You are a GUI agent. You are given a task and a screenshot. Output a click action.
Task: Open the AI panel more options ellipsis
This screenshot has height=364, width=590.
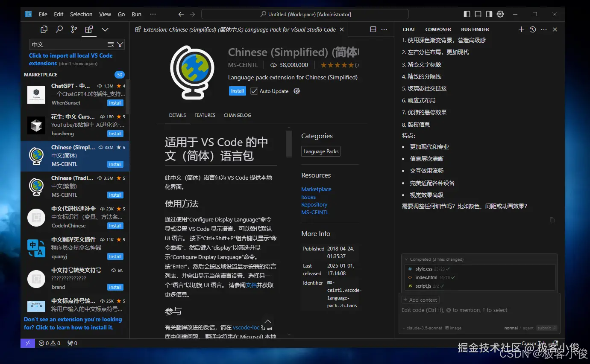click(x=543, y=29)
